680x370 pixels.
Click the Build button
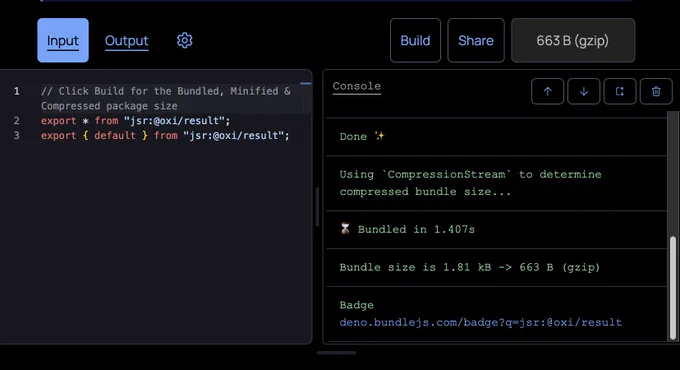coord(415,40)
